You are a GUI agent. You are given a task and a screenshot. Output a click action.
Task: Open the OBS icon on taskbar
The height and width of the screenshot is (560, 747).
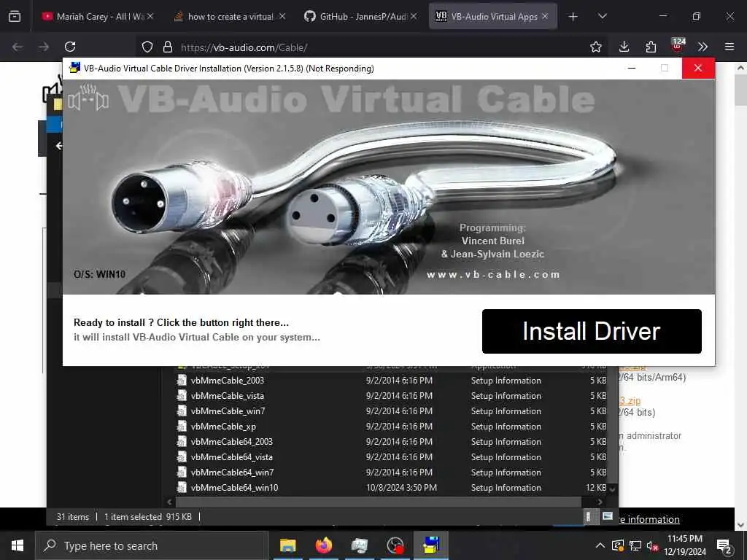[x=395, y=545]
